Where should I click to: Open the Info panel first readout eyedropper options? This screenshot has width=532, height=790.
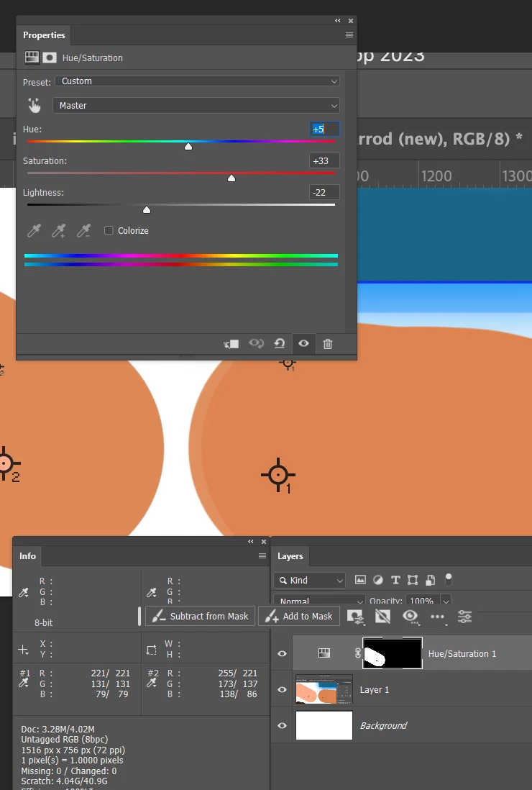coord(24,593)
